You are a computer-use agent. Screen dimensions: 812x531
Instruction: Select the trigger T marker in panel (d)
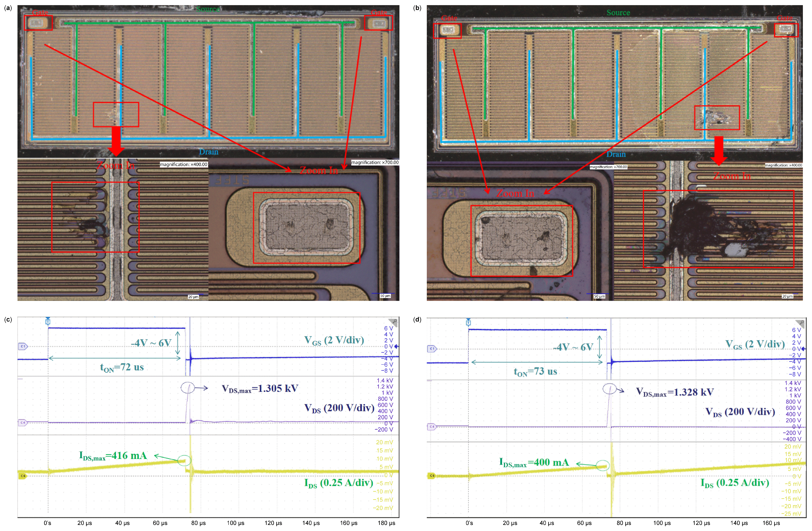coord(468,322)
